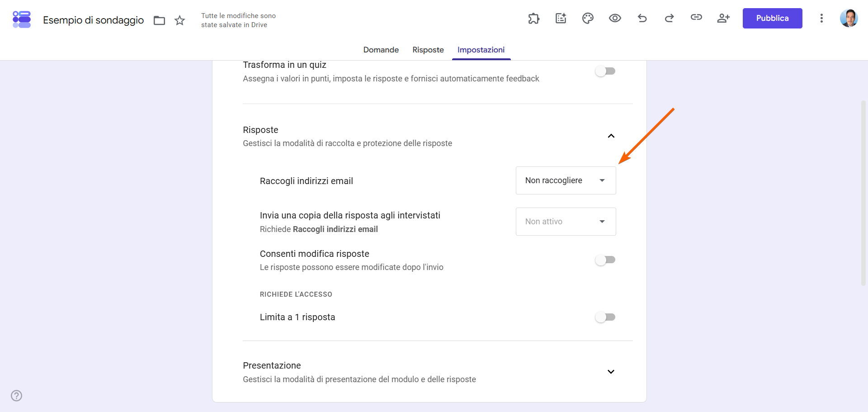Click the Pubblica button
Screen dimensions: 868x412
click(x=772, y=18)
